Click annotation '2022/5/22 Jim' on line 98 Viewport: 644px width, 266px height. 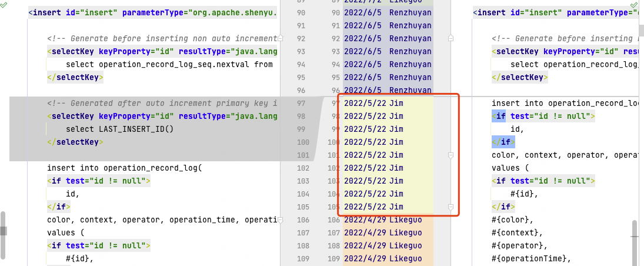(373, 116)
